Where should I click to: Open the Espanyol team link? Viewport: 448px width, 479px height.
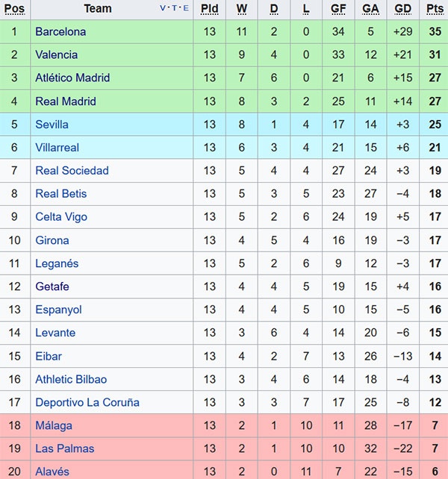coord(58,310)
